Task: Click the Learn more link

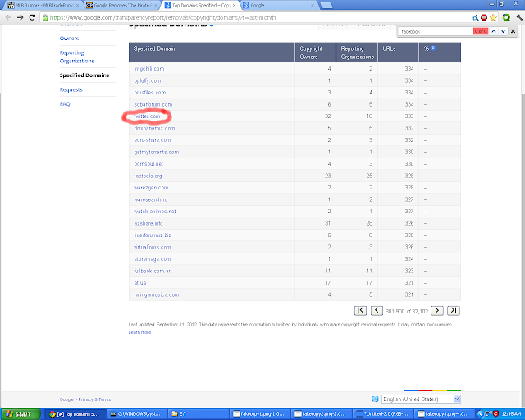Action: pos(139,332)
